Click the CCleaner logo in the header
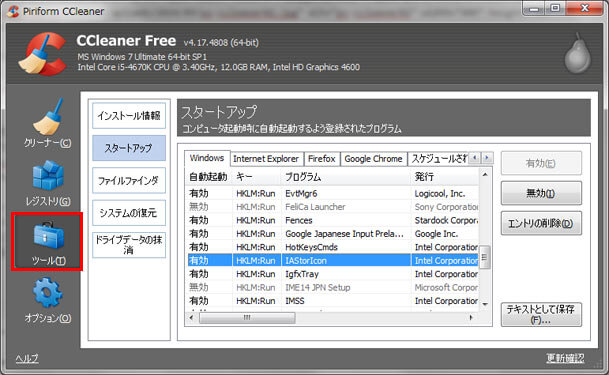The height and width of the screenshot is (375, 609). tap(42, 54)
